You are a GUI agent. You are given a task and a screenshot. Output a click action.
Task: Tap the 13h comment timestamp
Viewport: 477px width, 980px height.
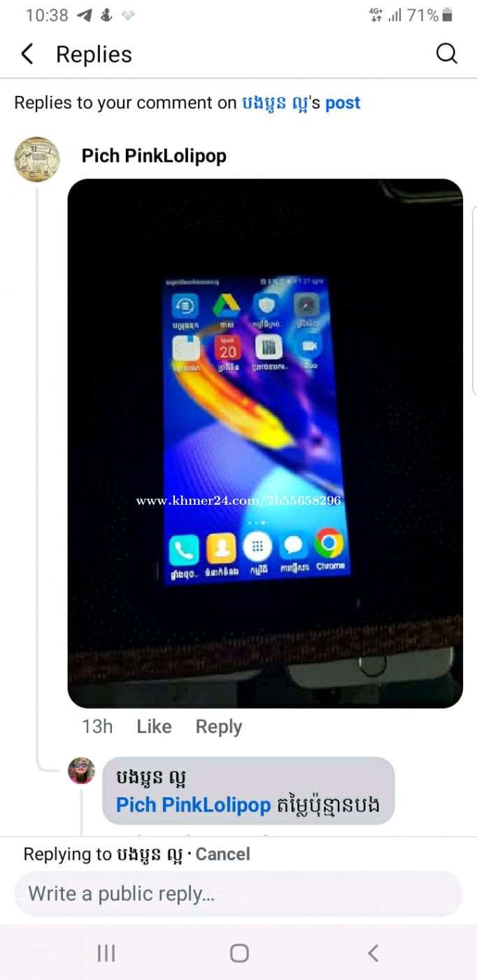point(97,727)
